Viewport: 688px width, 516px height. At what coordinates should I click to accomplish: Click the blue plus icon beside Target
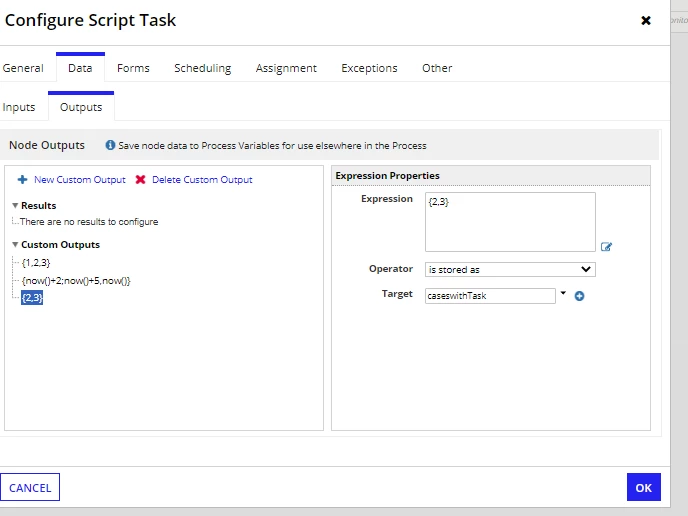click(579, 296)
